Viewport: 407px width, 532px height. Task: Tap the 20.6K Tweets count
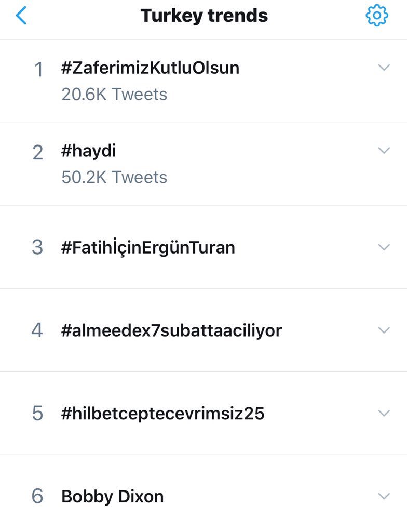(x=114, y=95)
